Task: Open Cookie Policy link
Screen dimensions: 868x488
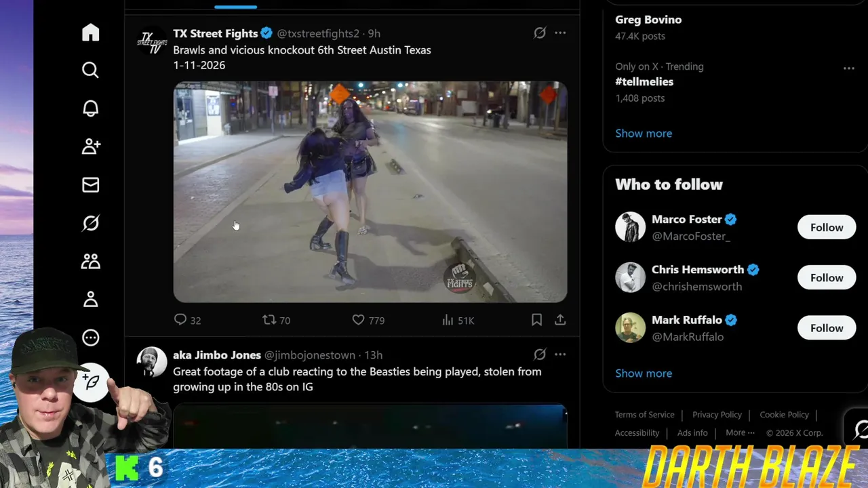Action: (x=784, y=415)
